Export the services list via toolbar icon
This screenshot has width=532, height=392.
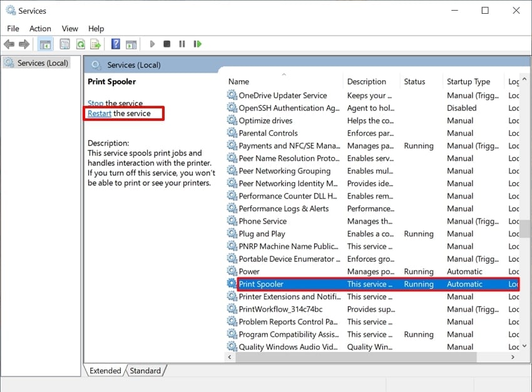95,44
